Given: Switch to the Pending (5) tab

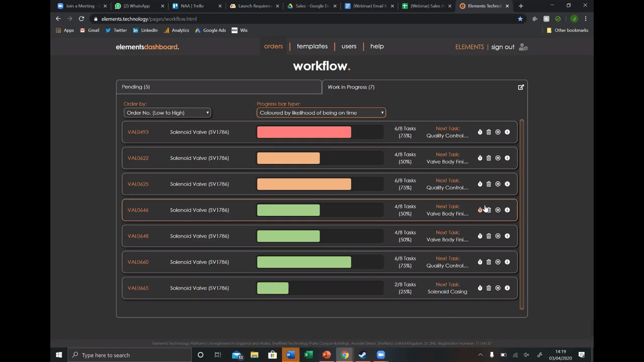Looking at the screenshot, I should [218, 87].
